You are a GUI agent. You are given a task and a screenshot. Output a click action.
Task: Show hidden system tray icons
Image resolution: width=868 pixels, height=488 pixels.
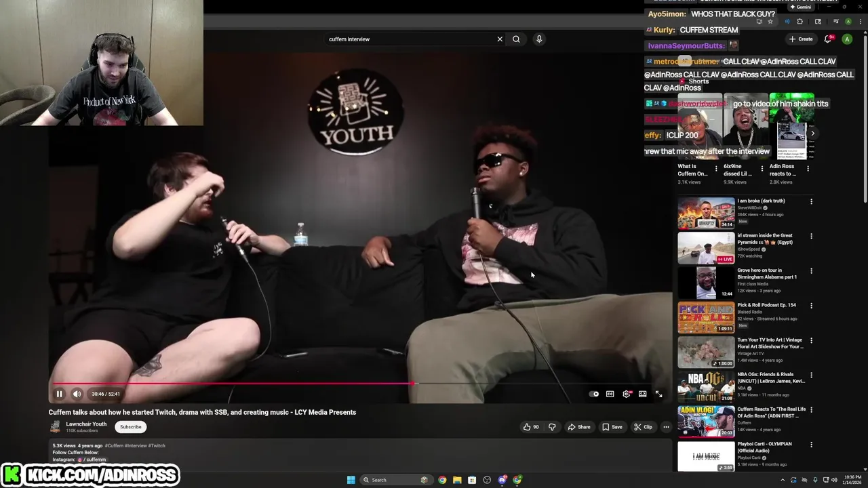pos(783,480)
